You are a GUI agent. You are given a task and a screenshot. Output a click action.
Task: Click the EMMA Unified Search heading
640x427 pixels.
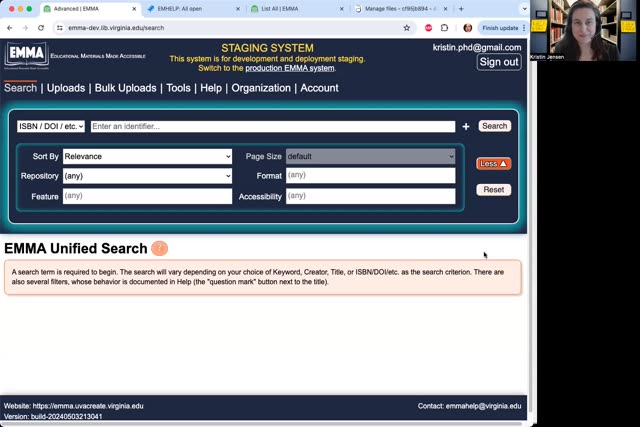[x=76, y=248]
